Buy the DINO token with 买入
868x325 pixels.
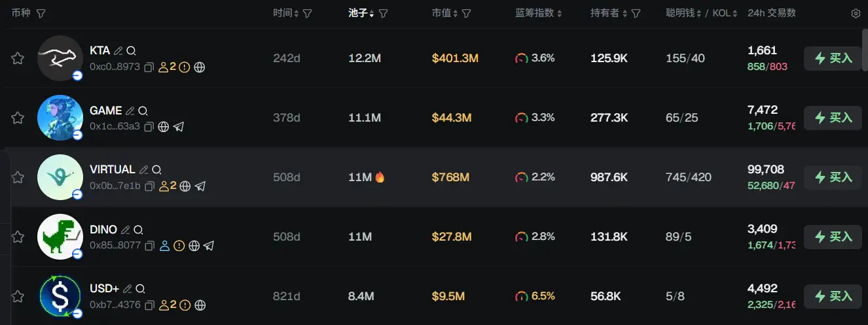point(833,237)
